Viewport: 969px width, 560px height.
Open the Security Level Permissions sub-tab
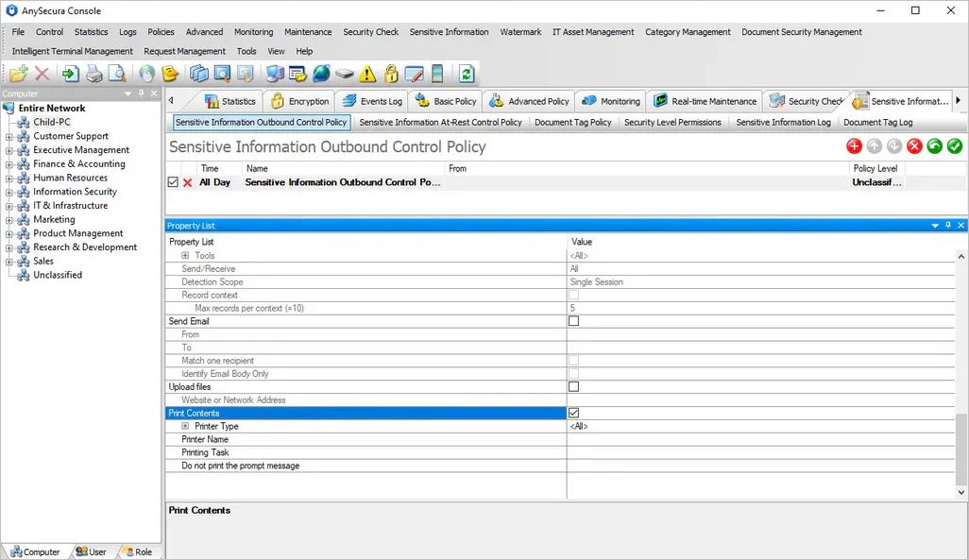point(672,123)
